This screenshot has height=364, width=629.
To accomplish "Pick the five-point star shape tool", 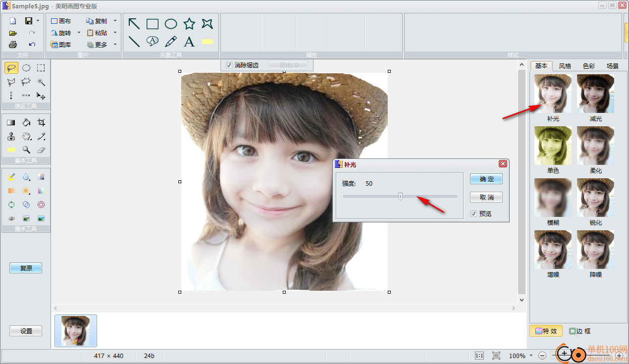I will [189, 24].
